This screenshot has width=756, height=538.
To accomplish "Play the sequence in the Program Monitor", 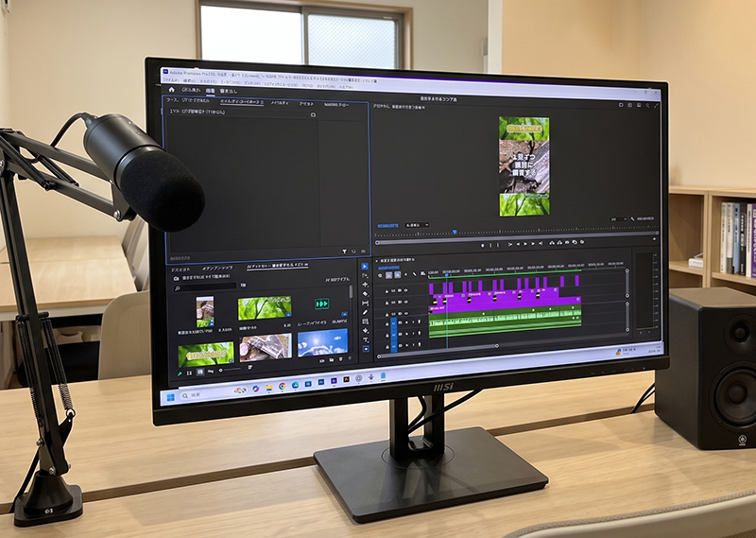I will pyautogui.click(x=525, y=244).
